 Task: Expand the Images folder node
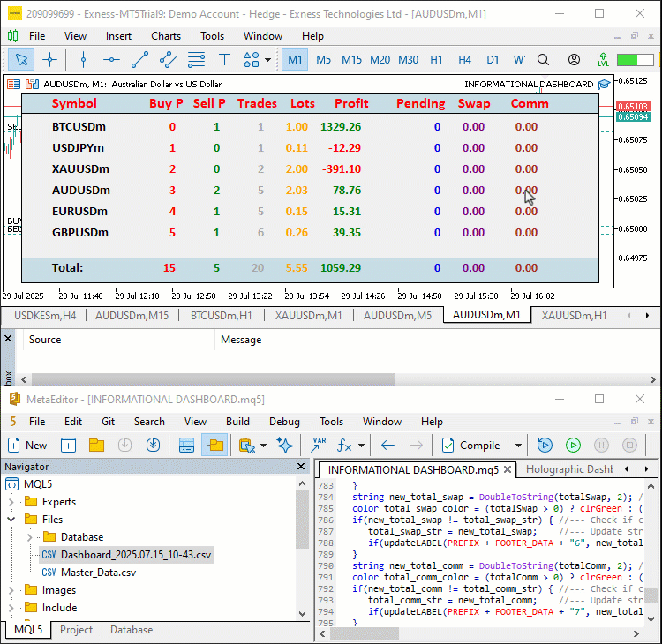pyautogui.click(x=11, y=590)
